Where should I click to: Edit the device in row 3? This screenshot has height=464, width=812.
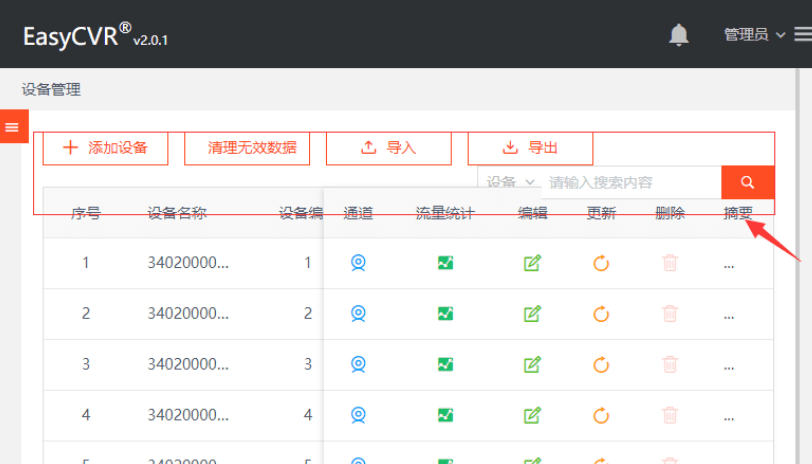[532, 364]
